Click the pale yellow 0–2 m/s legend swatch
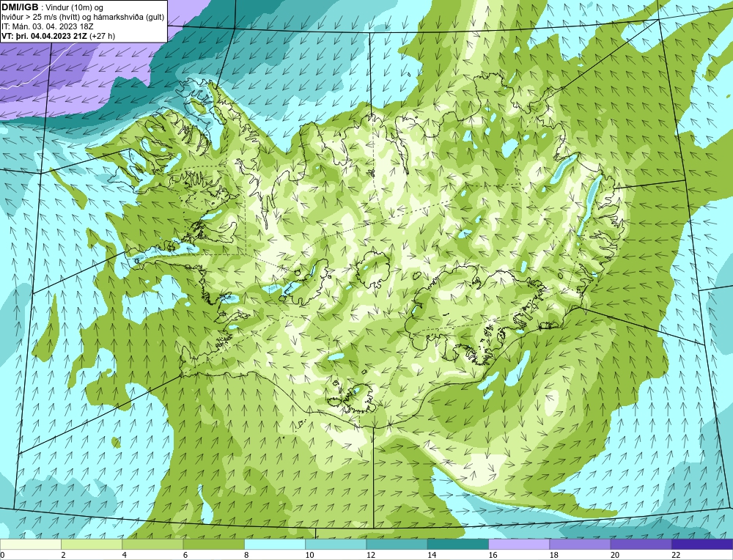 coord(31,544)
